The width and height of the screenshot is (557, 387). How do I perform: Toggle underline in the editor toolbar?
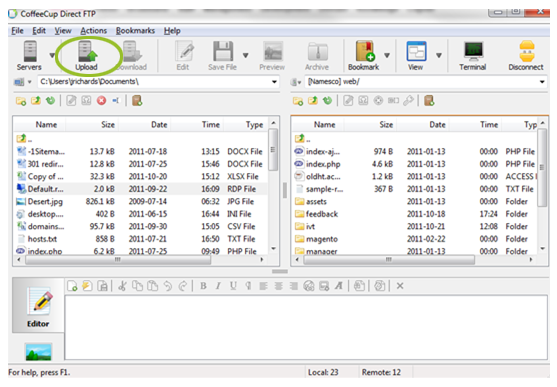pos(233,286)
